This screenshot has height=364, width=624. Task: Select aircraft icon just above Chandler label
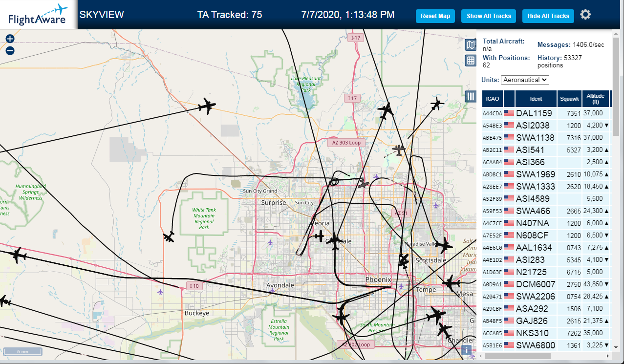(x=445, y=330)
